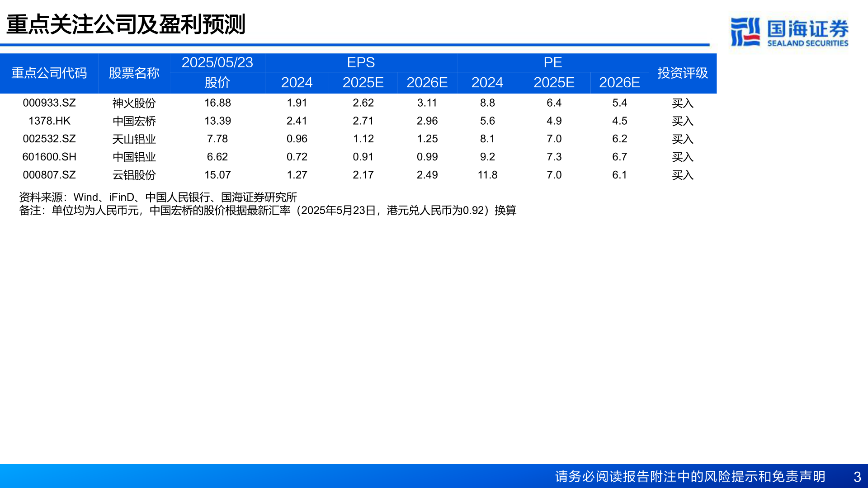Click the 2025/05/23 股价 column header

[218, 72]
